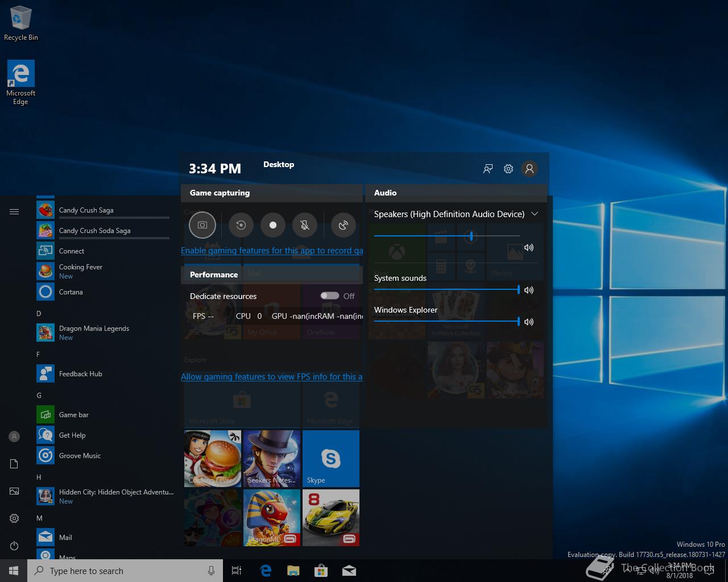728x582 pixels.
Task: Open Mail from the taskbar
Action: click(349, 571)
